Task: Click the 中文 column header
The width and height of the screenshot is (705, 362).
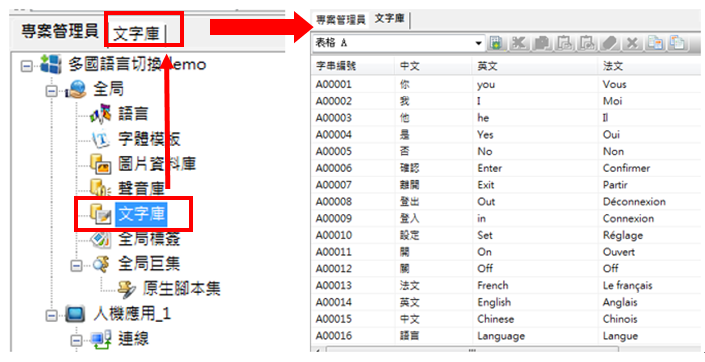Action: click(x=433, y=66)
